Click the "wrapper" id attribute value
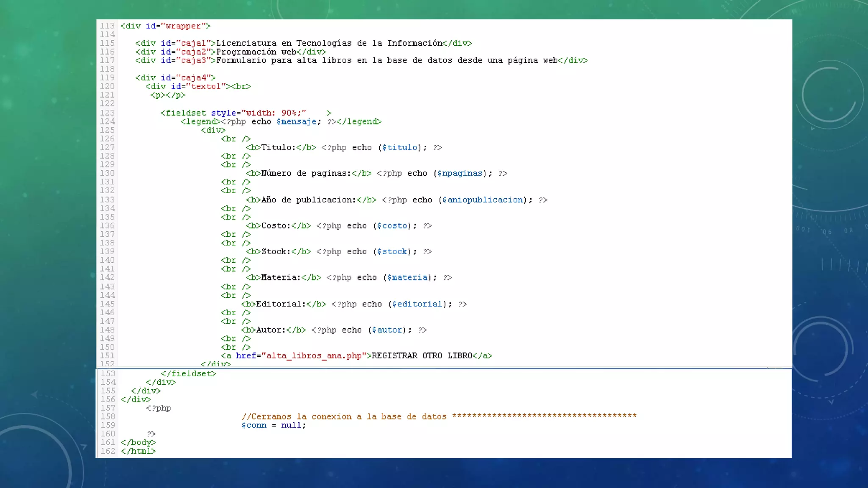Viewport: 868px width, 488px height. 183,26
